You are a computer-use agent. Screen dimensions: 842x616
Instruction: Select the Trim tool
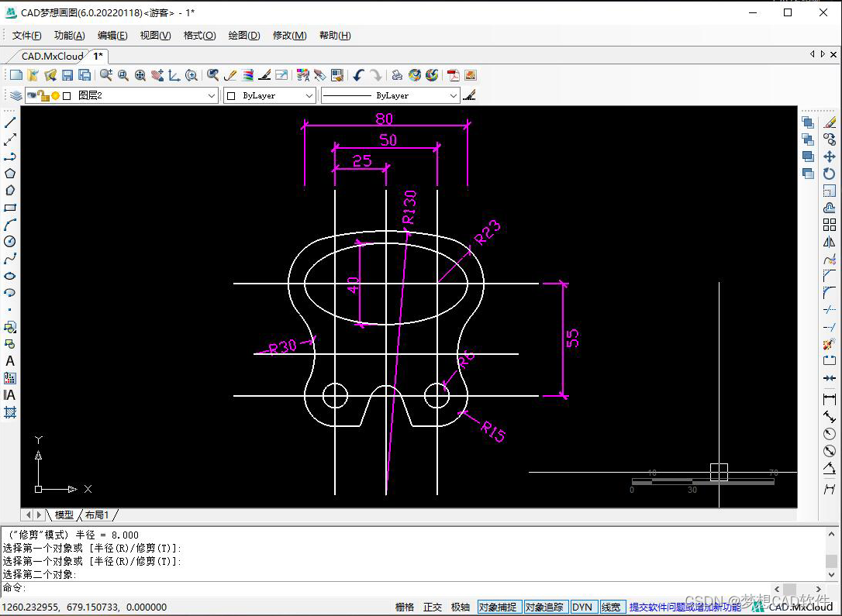click(830, 310)
